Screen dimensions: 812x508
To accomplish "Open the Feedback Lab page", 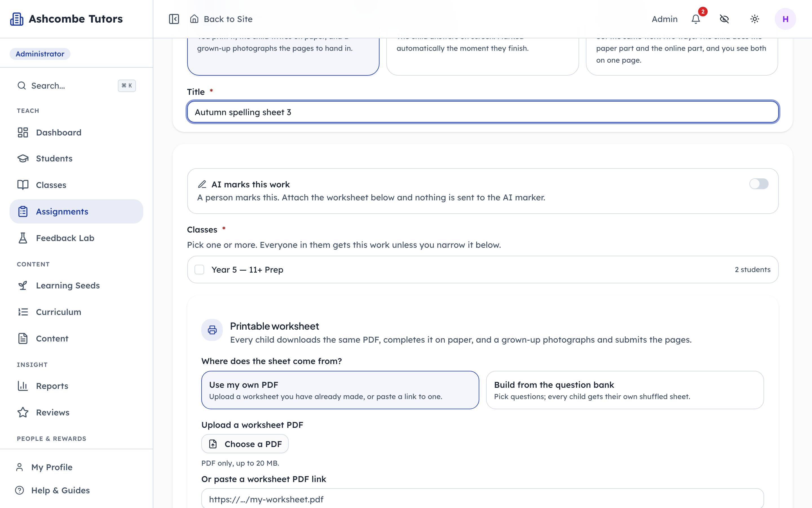I will coord(76,238).
